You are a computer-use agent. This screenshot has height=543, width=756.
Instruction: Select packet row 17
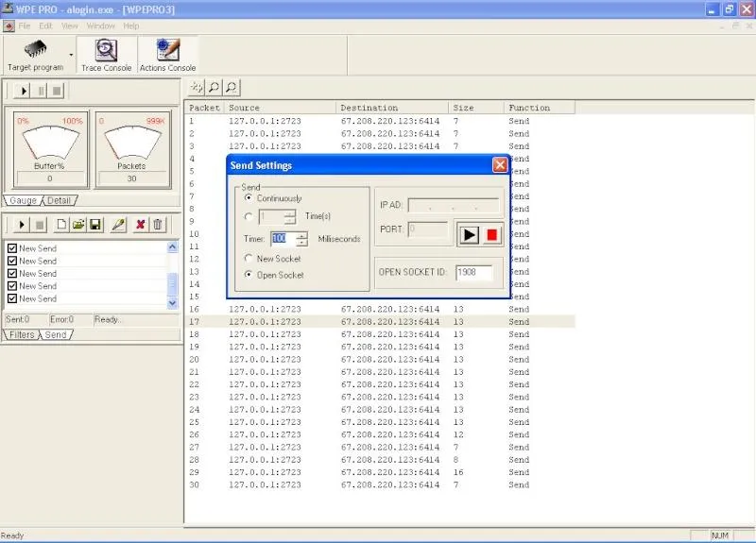point(380,321)
